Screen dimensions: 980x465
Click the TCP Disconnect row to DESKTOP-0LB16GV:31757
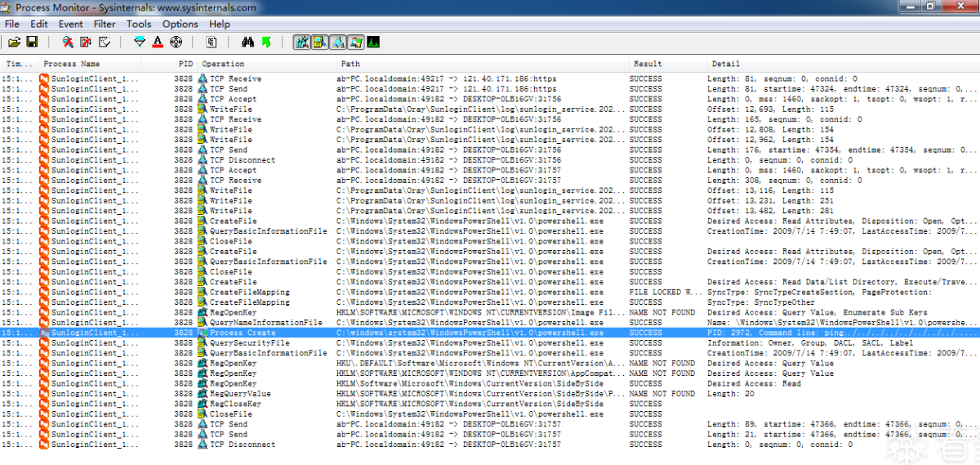490,445
